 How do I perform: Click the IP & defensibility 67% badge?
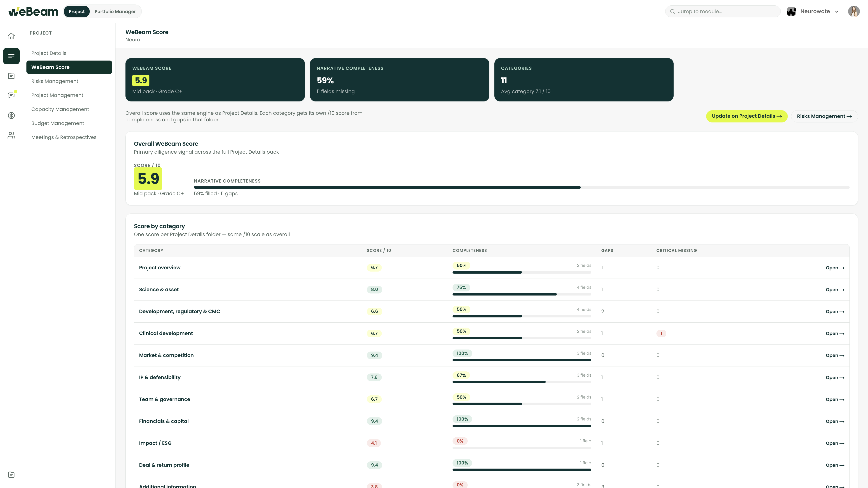point(461,375)
